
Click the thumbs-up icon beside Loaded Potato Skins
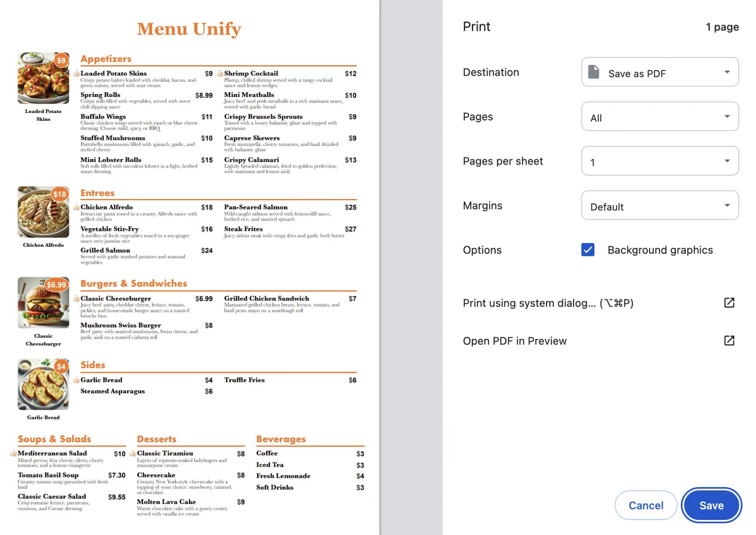tap(76, 74)
